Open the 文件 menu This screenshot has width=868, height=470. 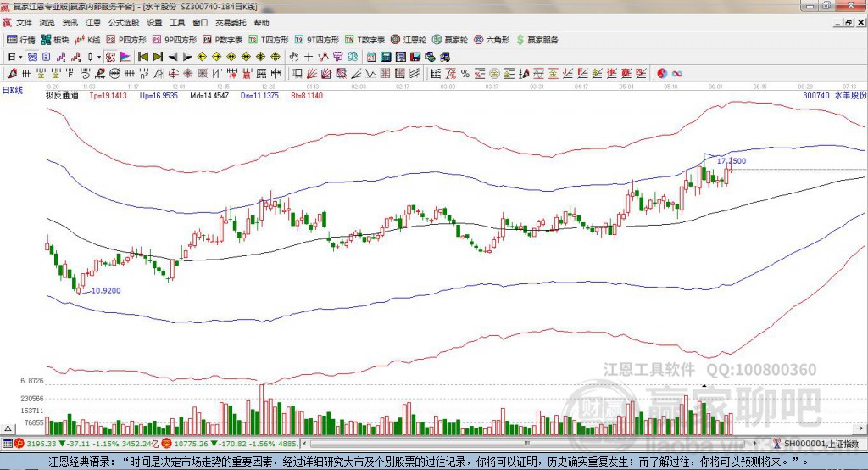tap(24, 23)
